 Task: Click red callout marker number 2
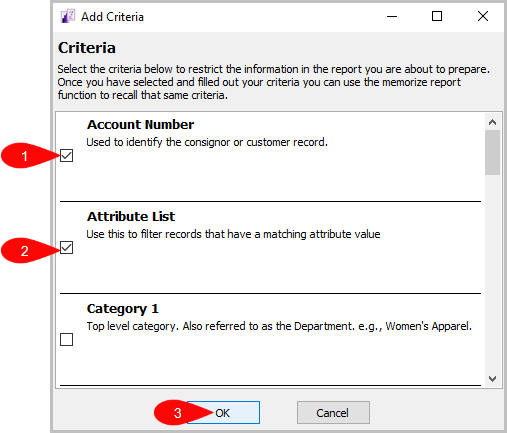[24, 251]
